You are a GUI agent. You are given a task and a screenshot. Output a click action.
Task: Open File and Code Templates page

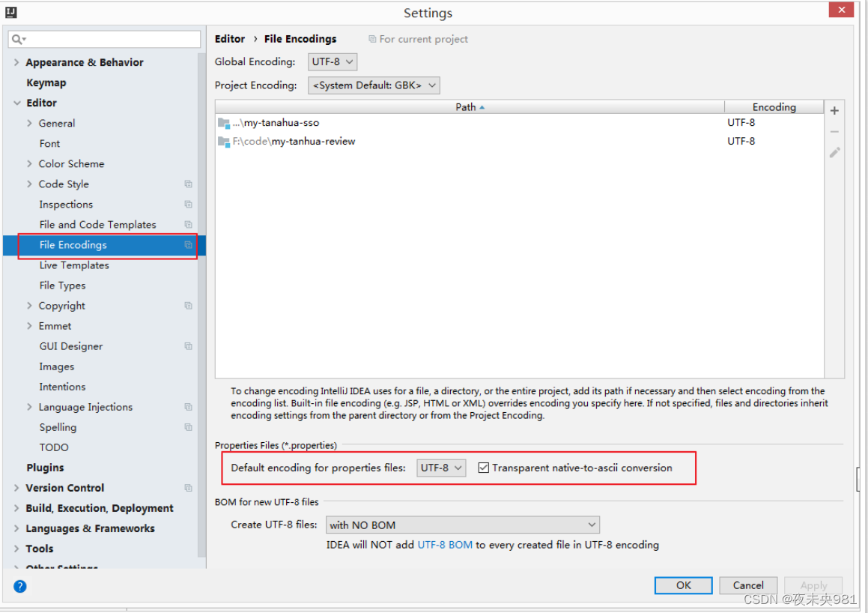tap(97, 225)
